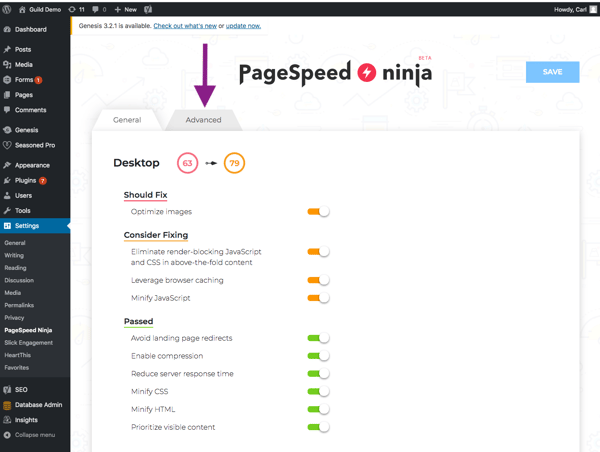
Task: Open Media under Settings submenu
Action: coord(13,293)
